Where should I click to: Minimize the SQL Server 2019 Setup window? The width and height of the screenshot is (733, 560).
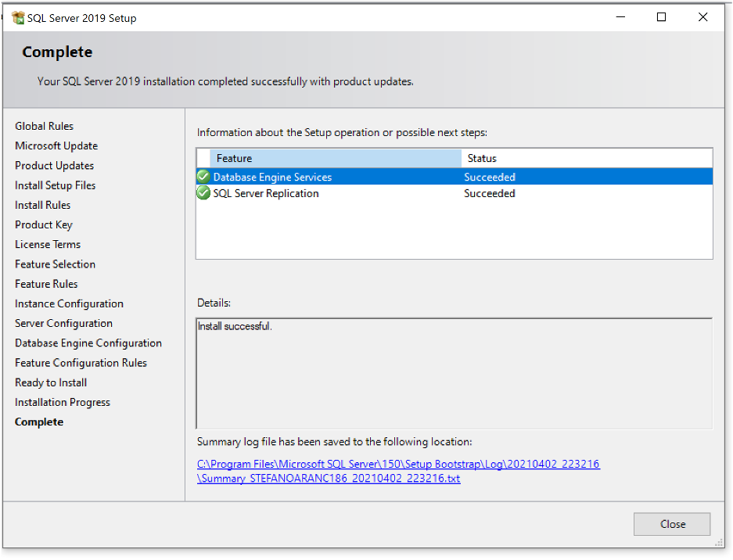620,17
